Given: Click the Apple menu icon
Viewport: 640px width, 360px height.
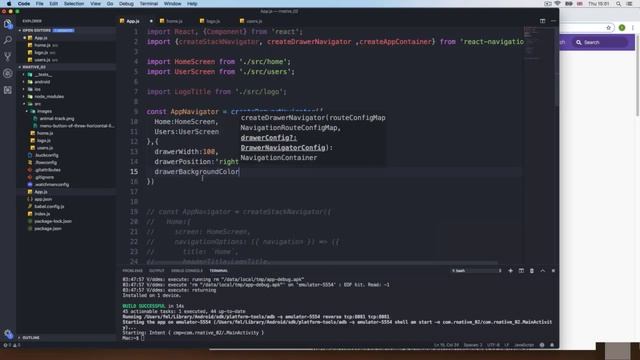Looking at the screenshot, I should click(9, 4).
